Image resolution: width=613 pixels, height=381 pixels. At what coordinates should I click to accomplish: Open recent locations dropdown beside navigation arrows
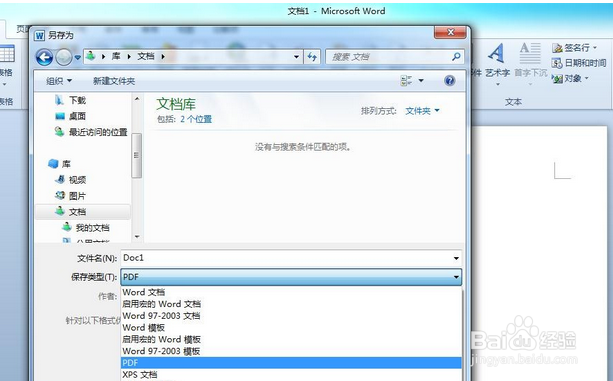(x=77, y=57)
